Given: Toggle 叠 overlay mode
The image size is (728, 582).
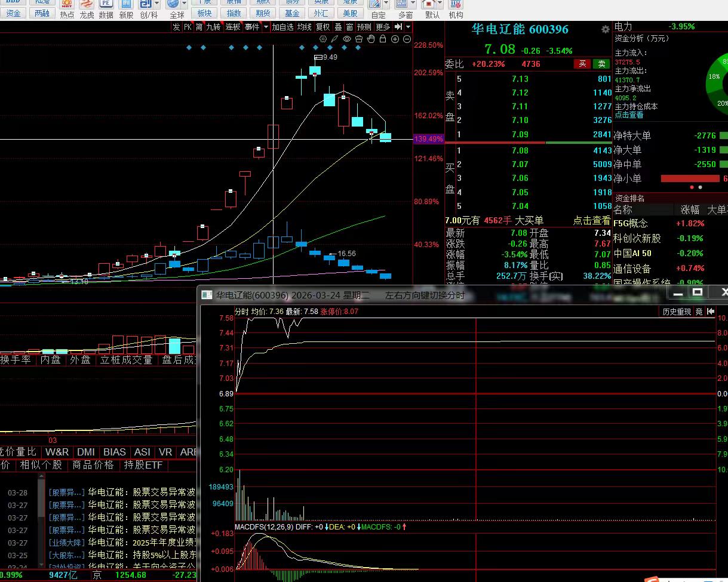Looking at the screenshot, I should [338, 27].
